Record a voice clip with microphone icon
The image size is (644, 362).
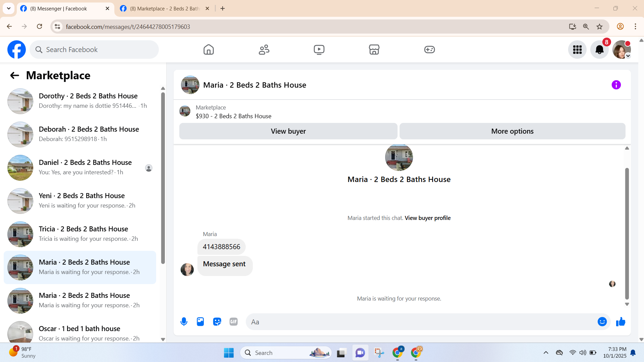[184, 322]
